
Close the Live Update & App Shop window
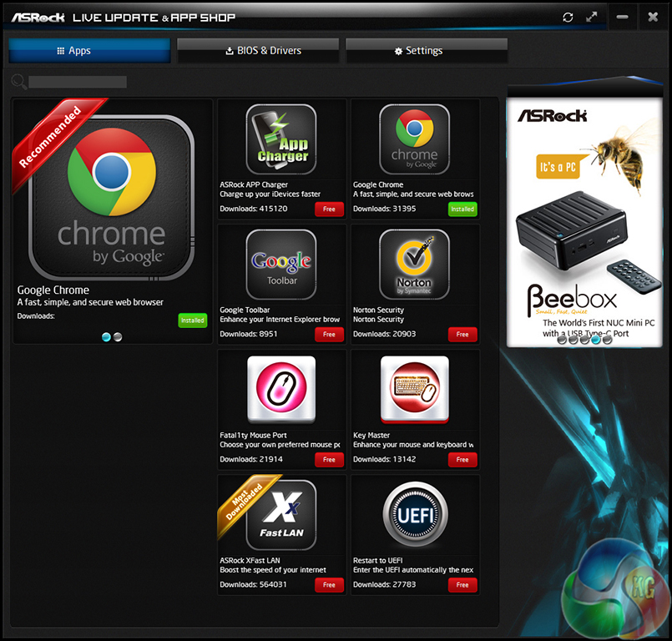click(653, 18)
